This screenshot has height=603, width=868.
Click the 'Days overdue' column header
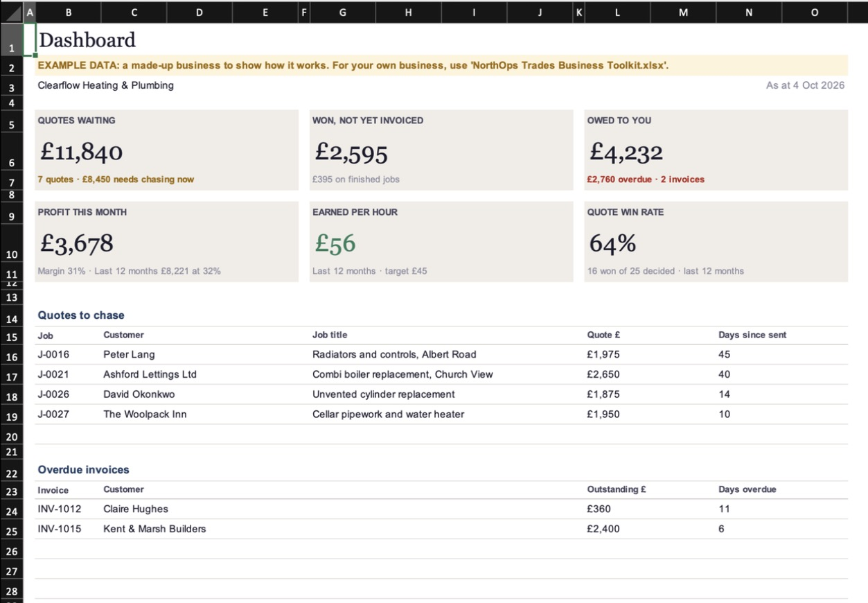pyautogui.click(x=747, y=489)
